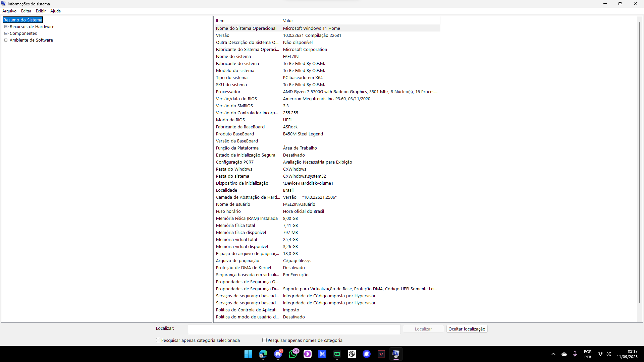Viewport: 644px width, 362px height.
Task: Click the Localizar search input field
Action: coord(294,329)
